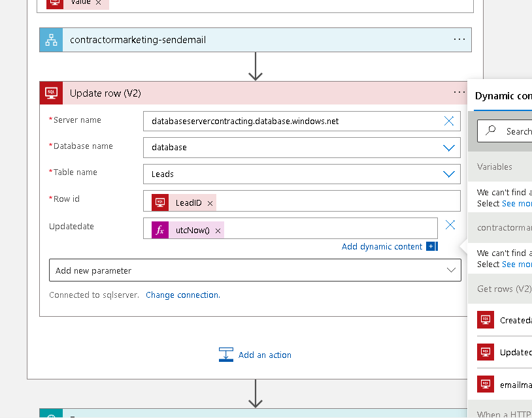
Task: Remove the value token at the top
Action: coord(99,3)
